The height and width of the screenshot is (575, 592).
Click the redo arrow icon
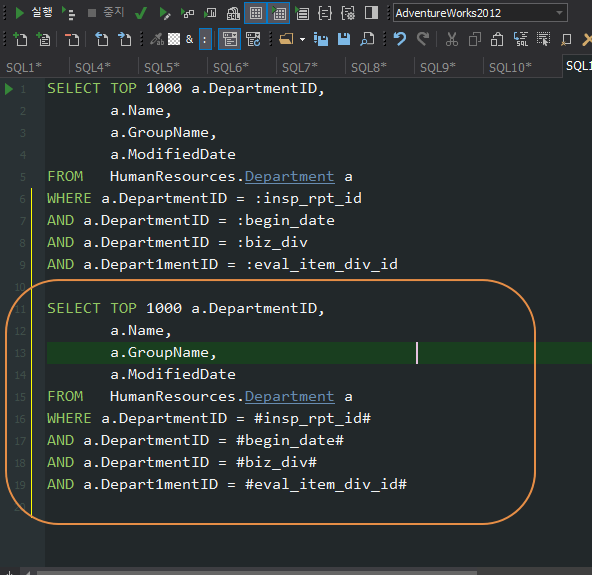423,39
